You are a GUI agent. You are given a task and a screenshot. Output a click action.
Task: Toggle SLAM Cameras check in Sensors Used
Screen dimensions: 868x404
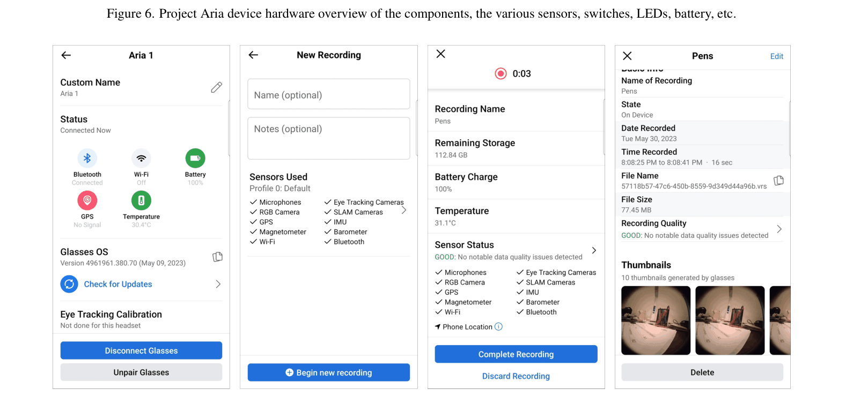pyautogui.click(x=328, y=212)
